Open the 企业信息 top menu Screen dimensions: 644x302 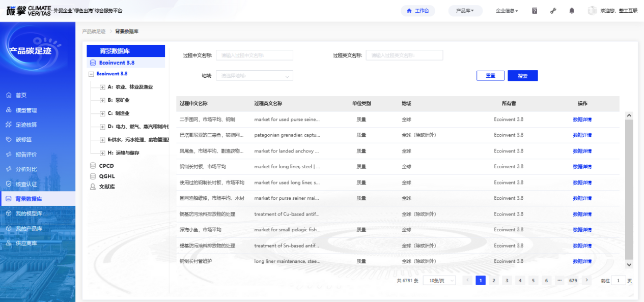pyautogui.click(x=507, y=11)
